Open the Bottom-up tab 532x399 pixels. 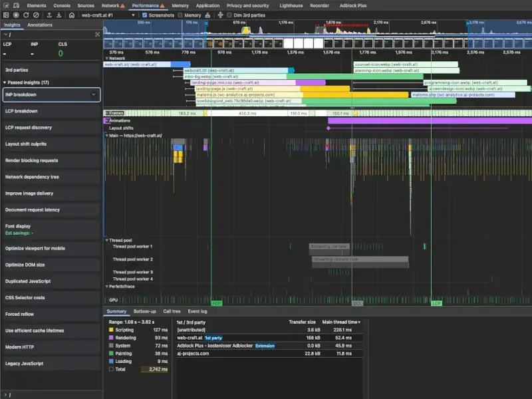point(144,311)
